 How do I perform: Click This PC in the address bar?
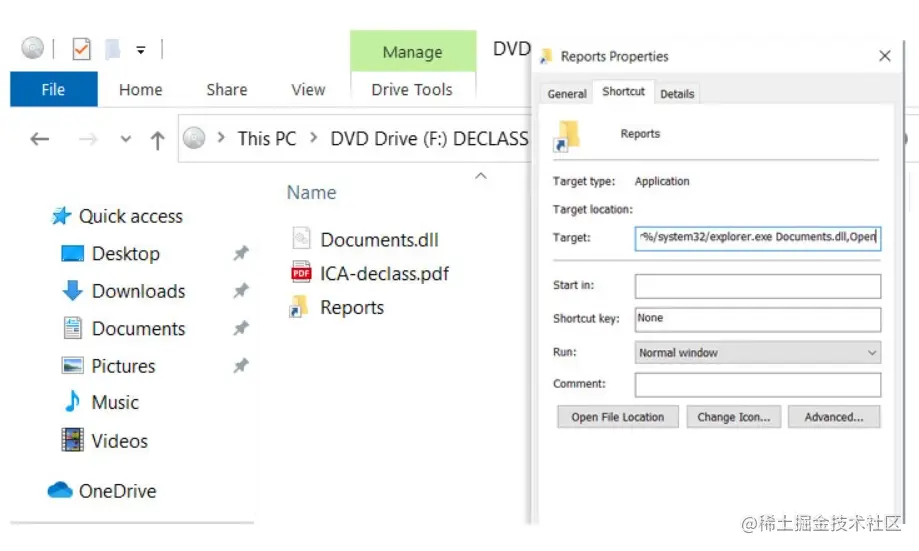tap(267, 139)
